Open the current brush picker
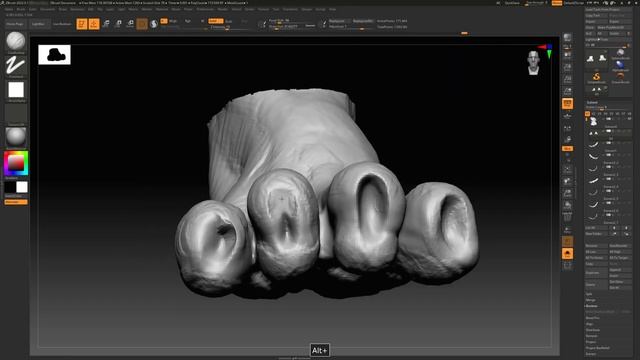Viewport: 640px width, 360px height. click(16, 42)
